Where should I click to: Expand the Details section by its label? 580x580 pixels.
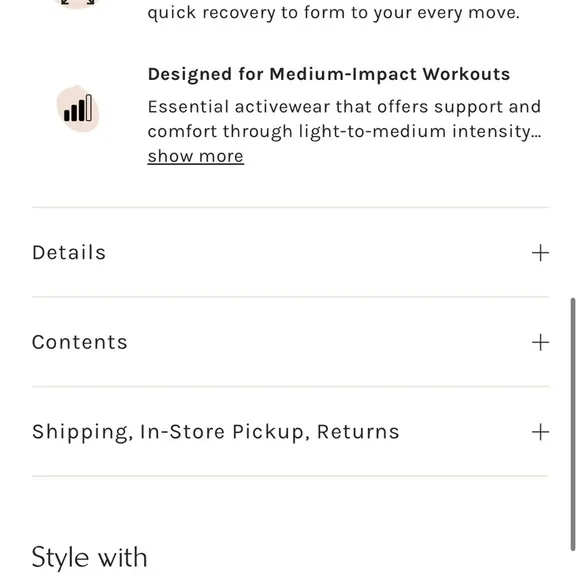click(69, 253)
